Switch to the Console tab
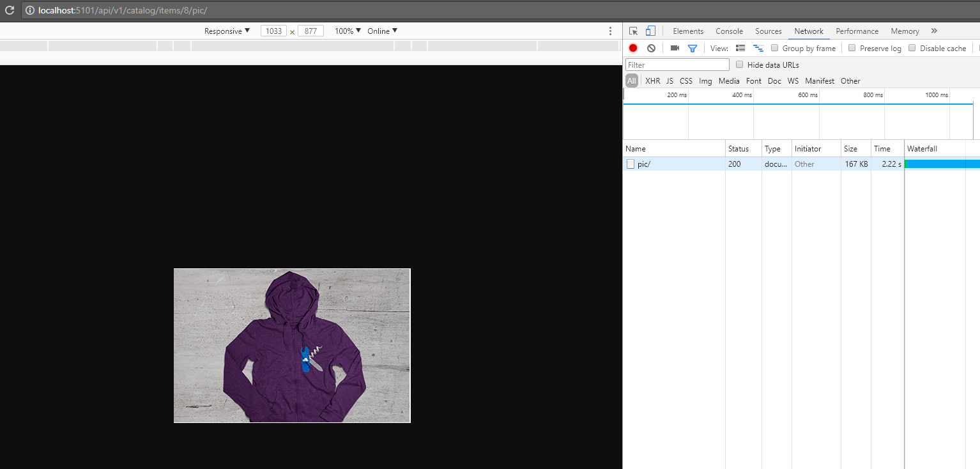This screenshot has width=980, height=469. (x=729, y=31)
